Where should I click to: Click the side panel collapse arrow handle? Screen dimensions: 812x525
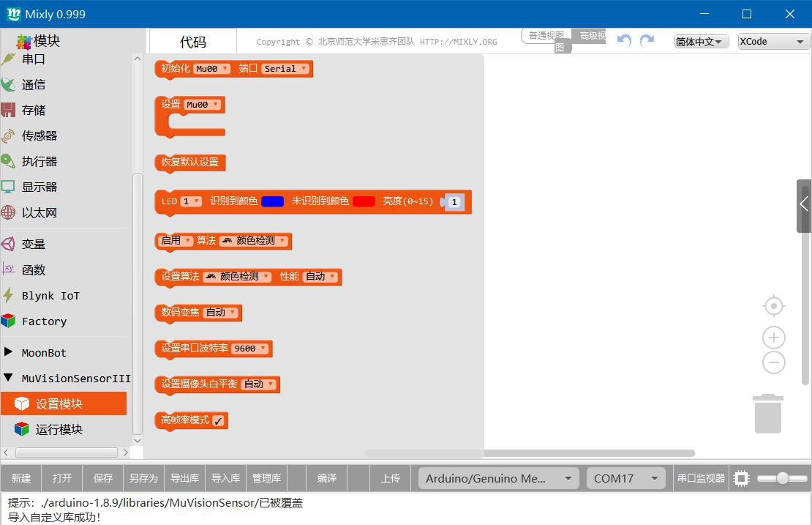(x=804, y=206)
